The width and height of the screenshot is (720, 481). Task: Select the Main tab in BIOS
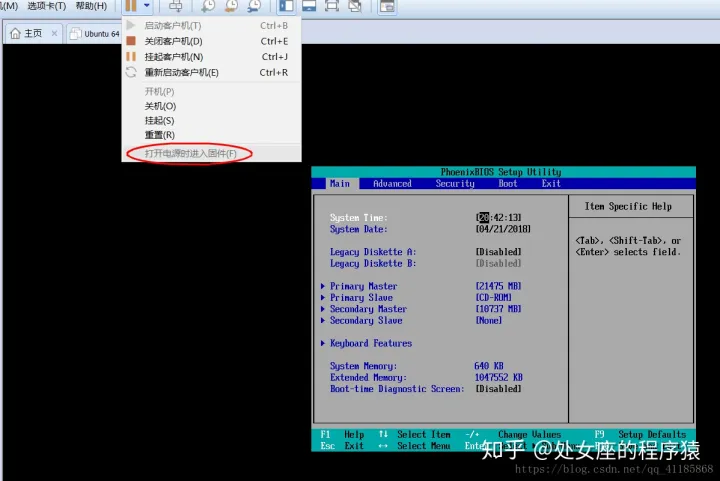340,184
